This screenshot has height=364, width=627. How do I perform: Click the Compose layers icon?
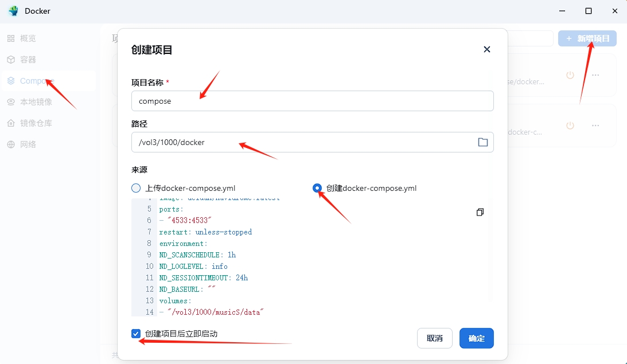tap(11, 81)
